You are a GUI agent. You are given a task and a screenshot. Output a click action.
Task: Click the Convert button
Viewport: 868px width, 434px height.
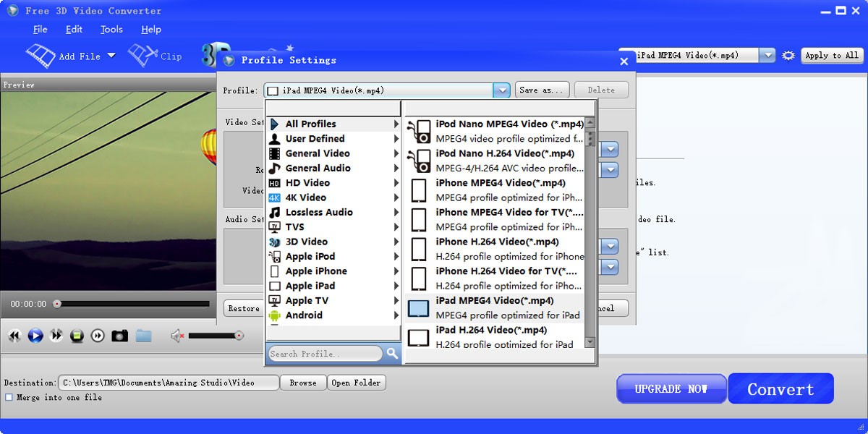click(780, 389)
